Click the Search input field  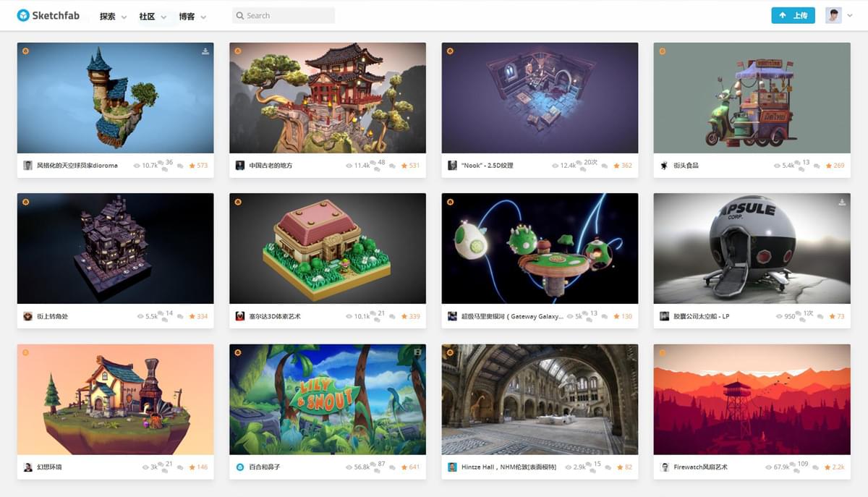[284, 15]
